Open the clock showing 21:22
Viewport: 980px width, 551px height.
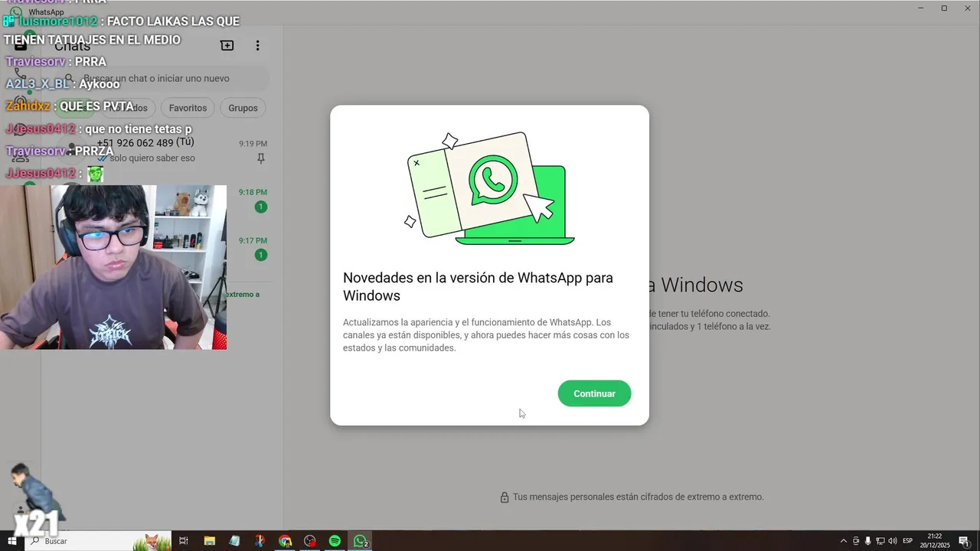point(935,541)
